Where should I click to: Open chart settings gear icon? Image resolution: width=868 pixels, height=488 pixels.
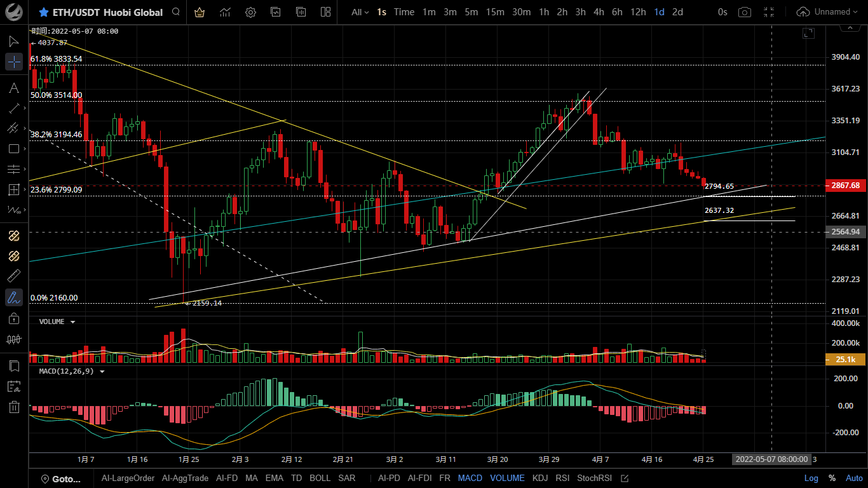pos(250,12)
